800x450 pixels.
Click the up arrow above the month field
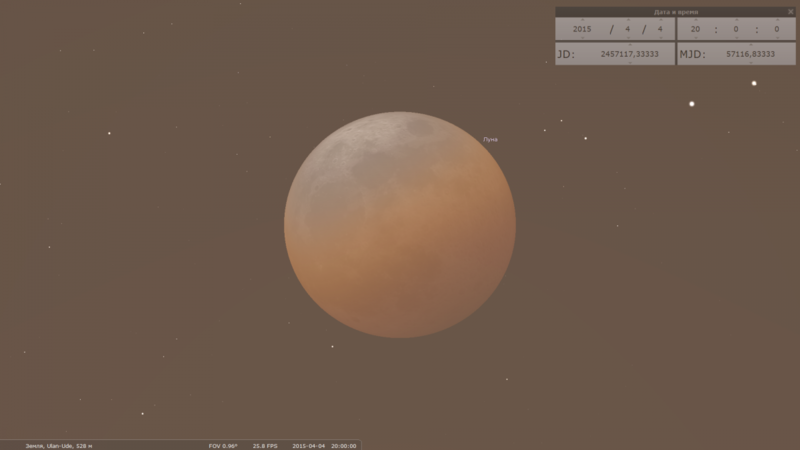626,20
